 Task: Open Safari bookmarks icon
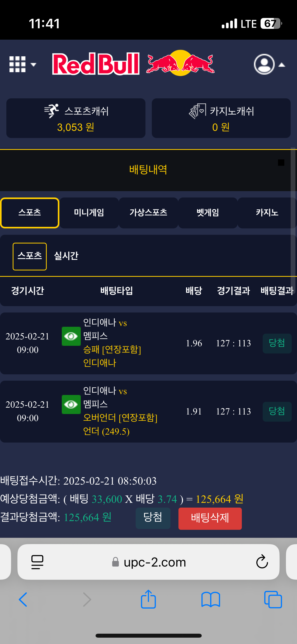coord(210,599)
